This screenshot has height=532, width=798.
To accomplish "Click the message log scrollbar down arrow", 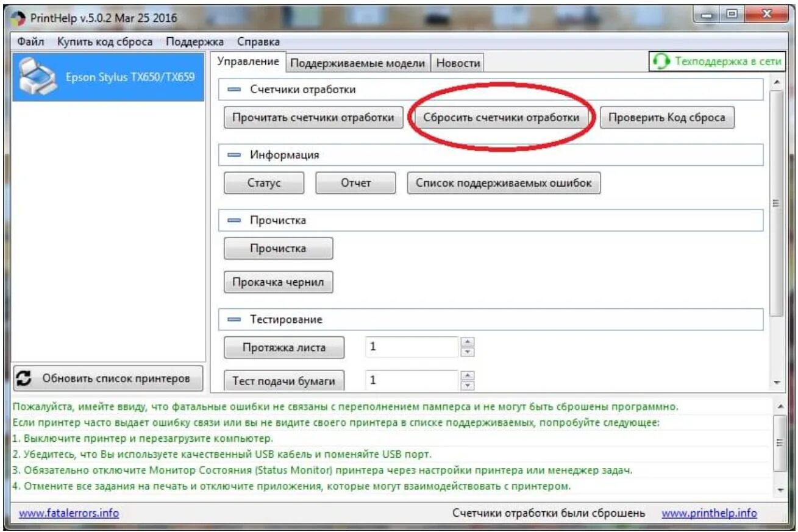I will click(x=780, y=489).
